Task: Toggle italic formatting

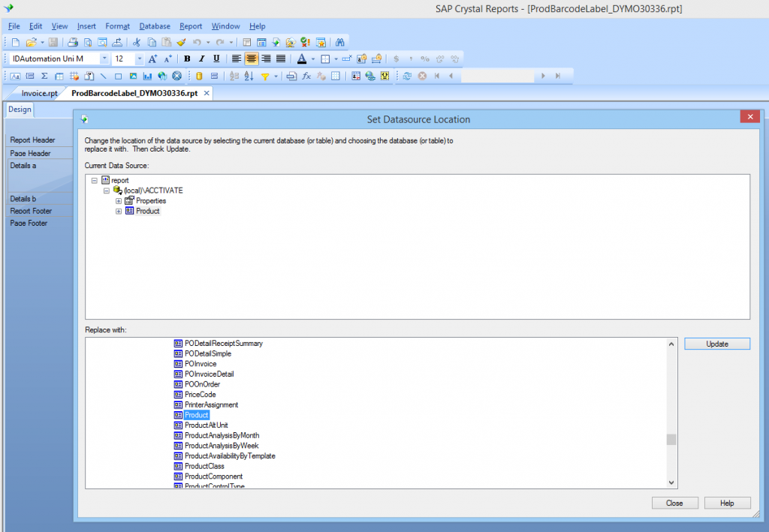Action: pyautogui.click(x=201, y=59)
